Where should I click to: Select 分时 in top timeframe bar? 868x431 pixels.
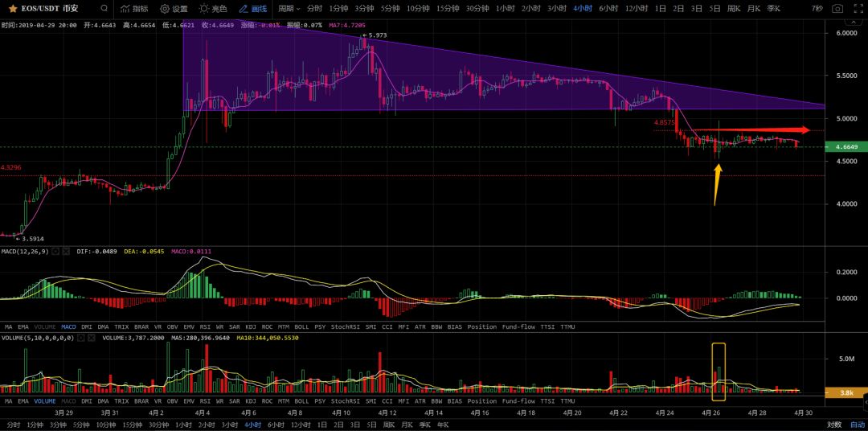[x=314, y=9]
